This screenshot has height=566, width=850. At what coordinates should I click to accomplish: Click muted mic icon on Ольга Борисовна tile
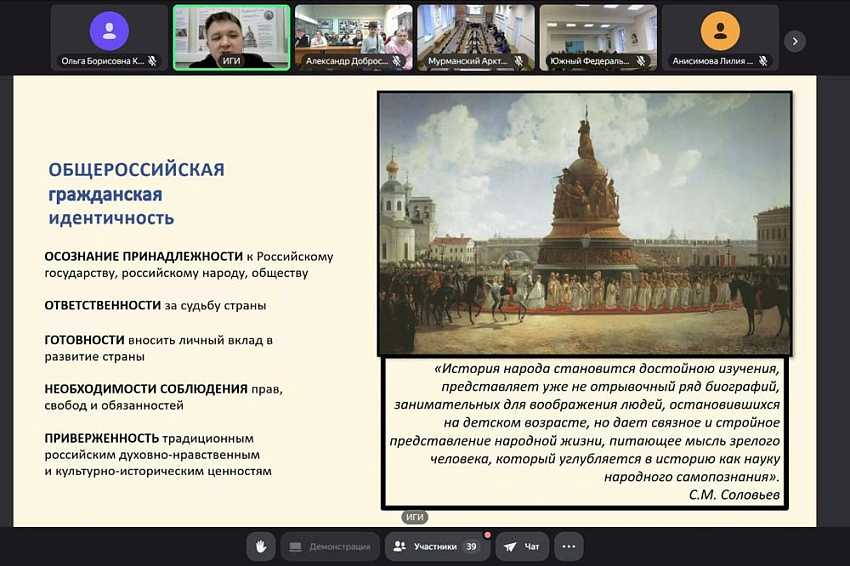tap(153, 61)
